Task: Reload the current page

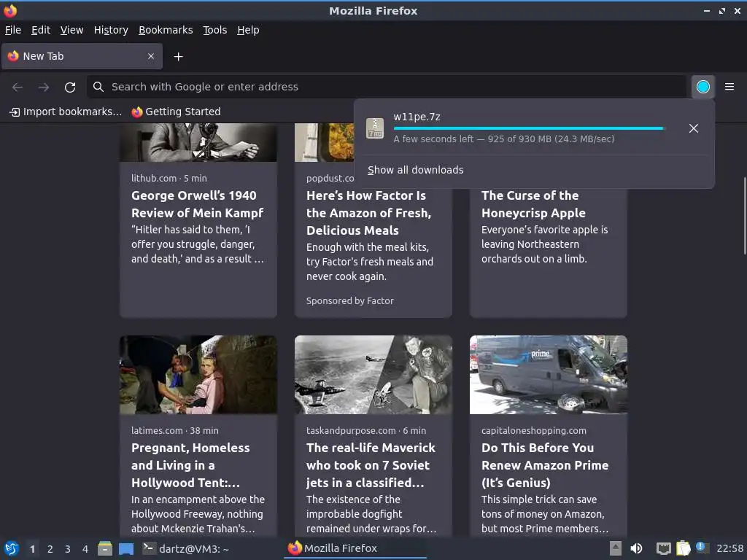Action: tap(70, 87)
